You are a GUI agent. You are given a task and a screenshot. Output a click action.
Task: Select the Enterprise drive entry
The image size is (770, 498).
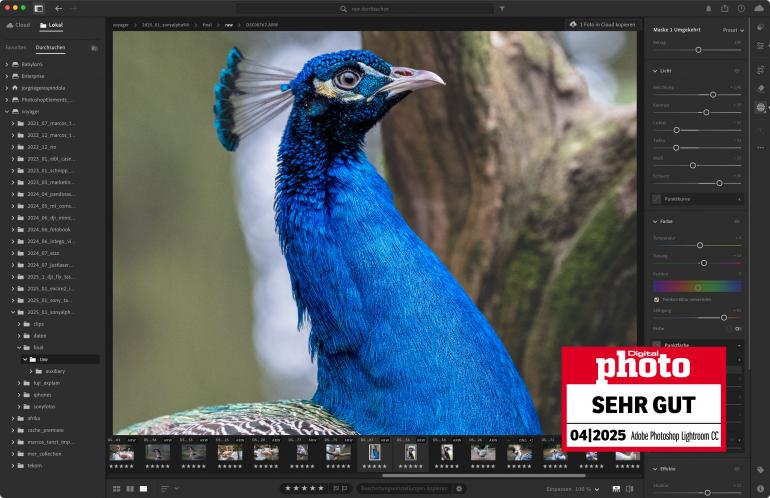tap(32, 76)
